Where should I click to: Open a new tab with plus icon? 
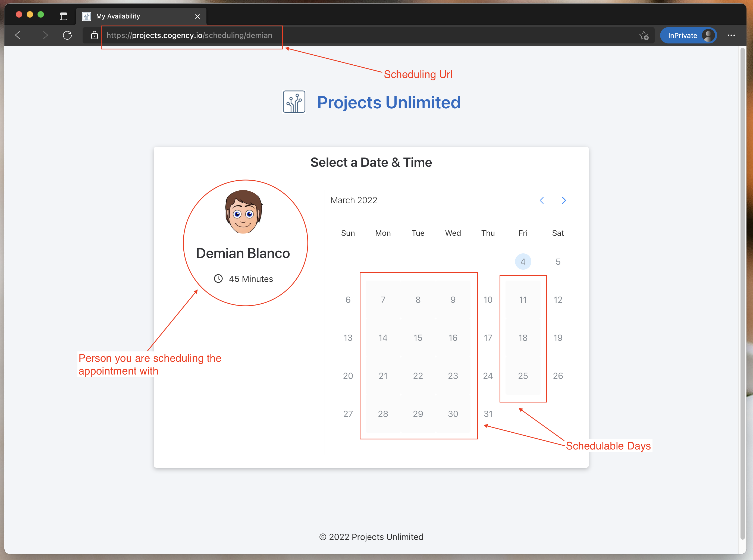pyautogui.click(x=216, y=16)
